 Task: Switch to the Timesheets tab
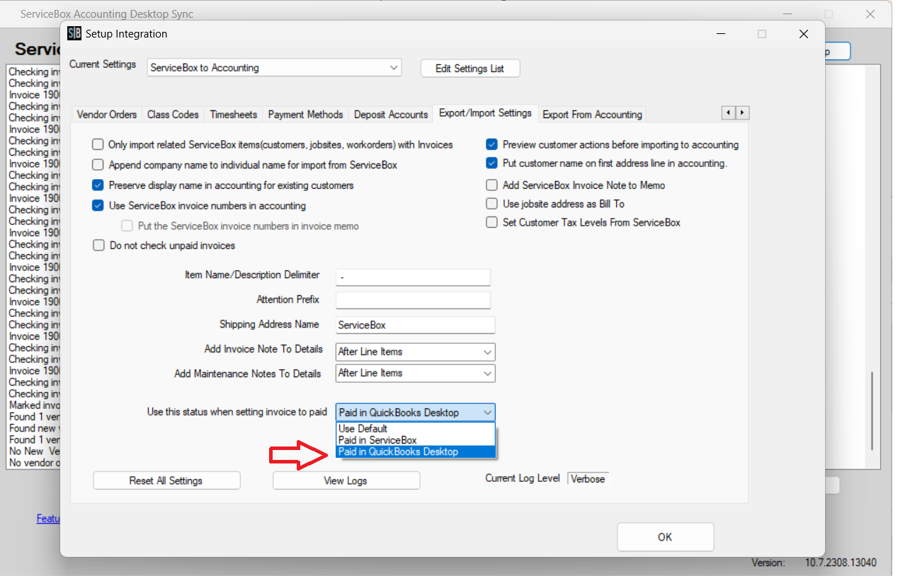(234, 115)
